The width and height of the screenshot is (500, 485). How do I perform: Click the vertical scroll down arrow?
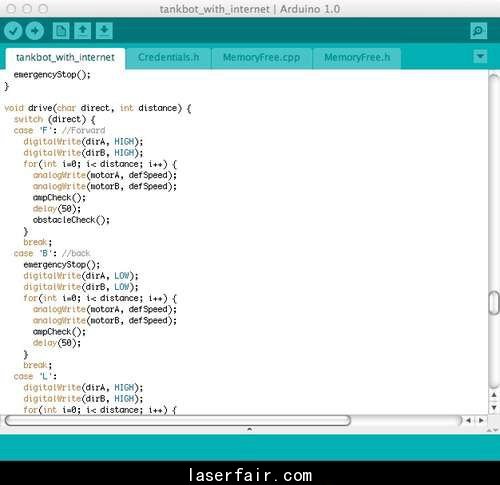click(494, 407)
